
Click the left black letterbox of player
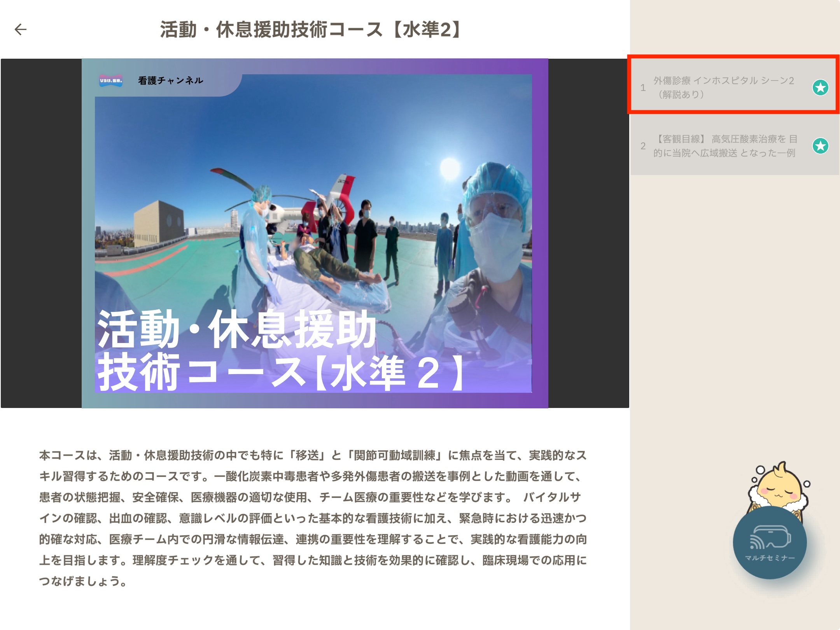[x=41, y=233]
